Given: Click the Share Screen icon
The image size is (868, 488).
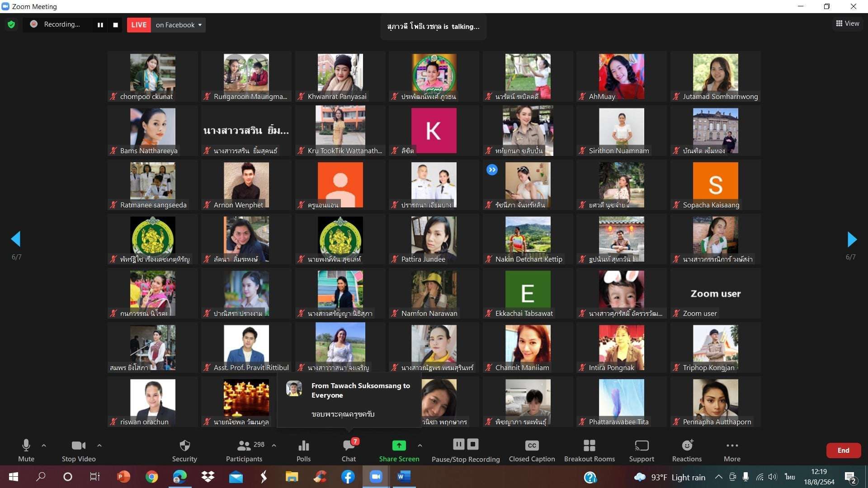Looking at the screenshot, I should 399,446.
